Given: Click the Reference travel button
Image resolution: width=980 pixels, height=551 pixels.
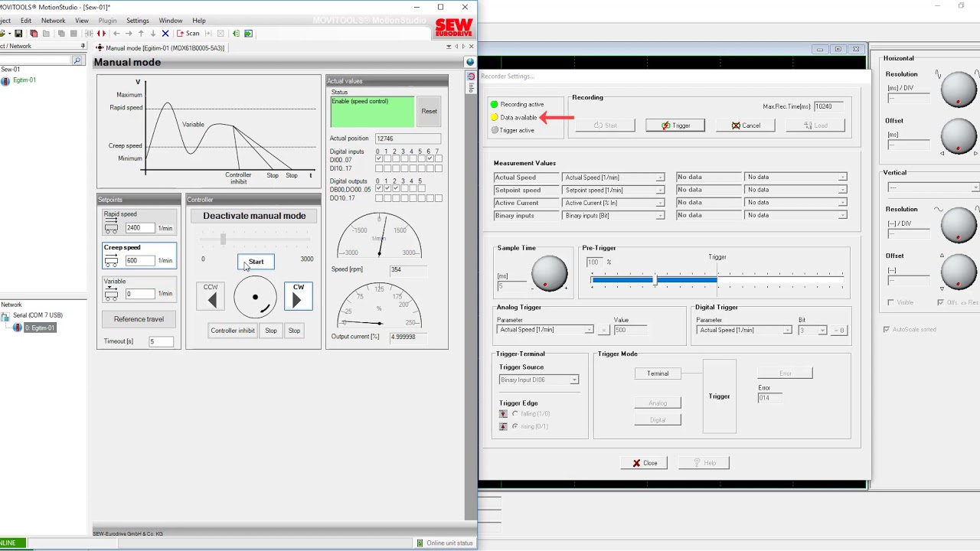Looking at the screenshot, I should (x=139, y=319).
